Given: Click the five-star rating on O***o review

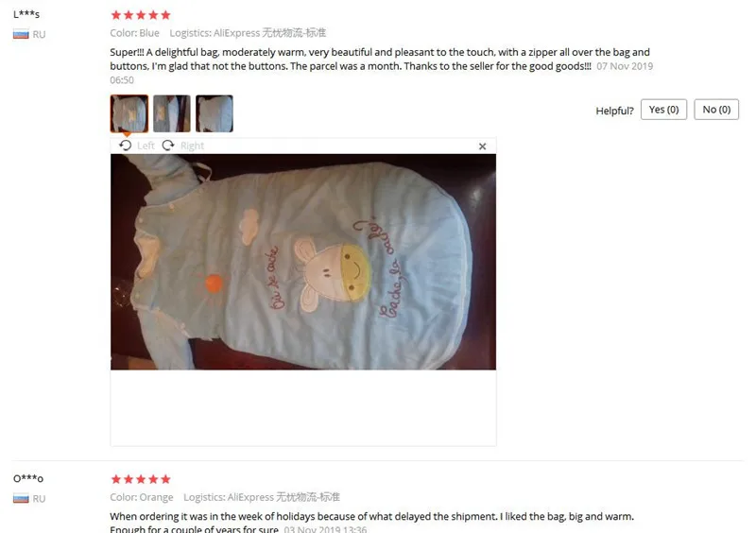Looking at the screenshot, I should pyautogui.click(x=141, y=479).
